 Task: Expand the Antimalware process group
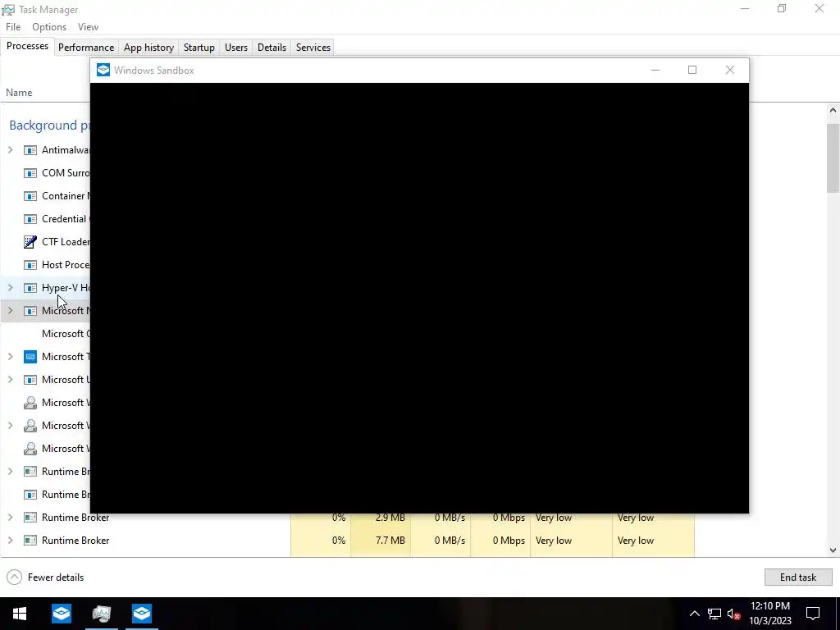(x=10, y=150)
